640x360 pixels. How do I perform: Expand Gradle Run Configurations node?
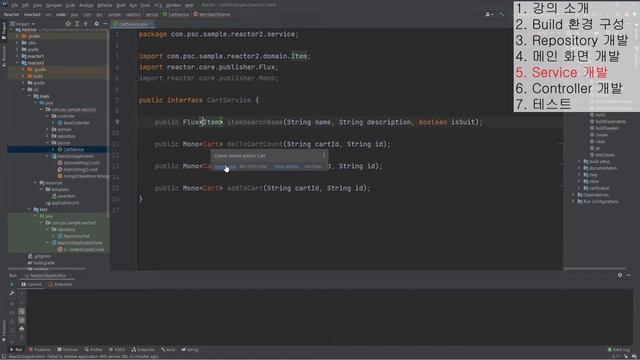click(573, 202)
